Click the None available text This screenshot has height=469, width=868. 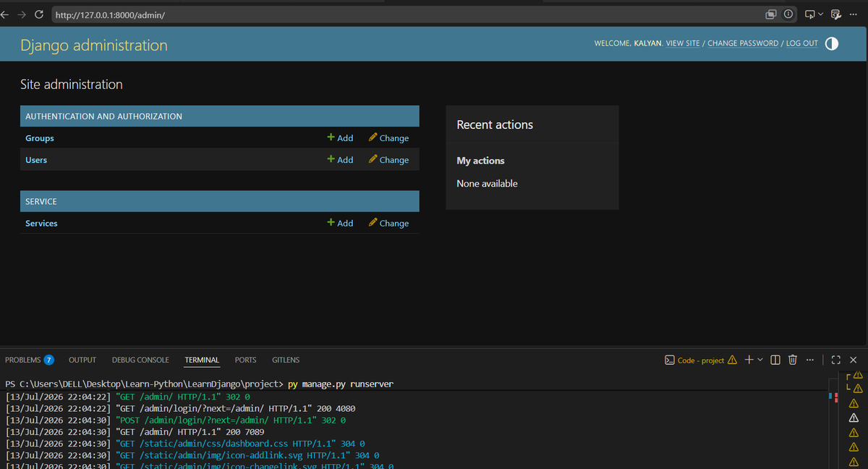point(487,184)
